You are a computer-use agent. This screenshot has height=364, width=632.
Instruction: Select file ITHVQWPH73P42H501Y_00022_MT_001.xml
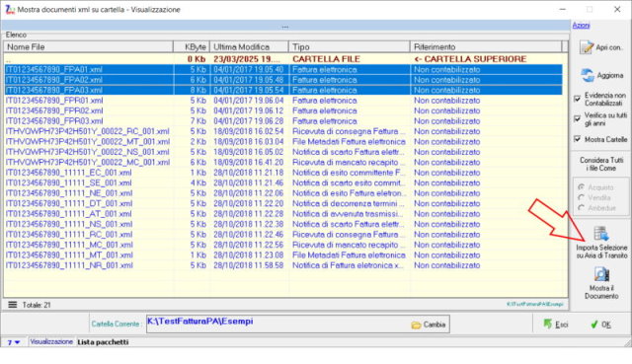(283, 142)
